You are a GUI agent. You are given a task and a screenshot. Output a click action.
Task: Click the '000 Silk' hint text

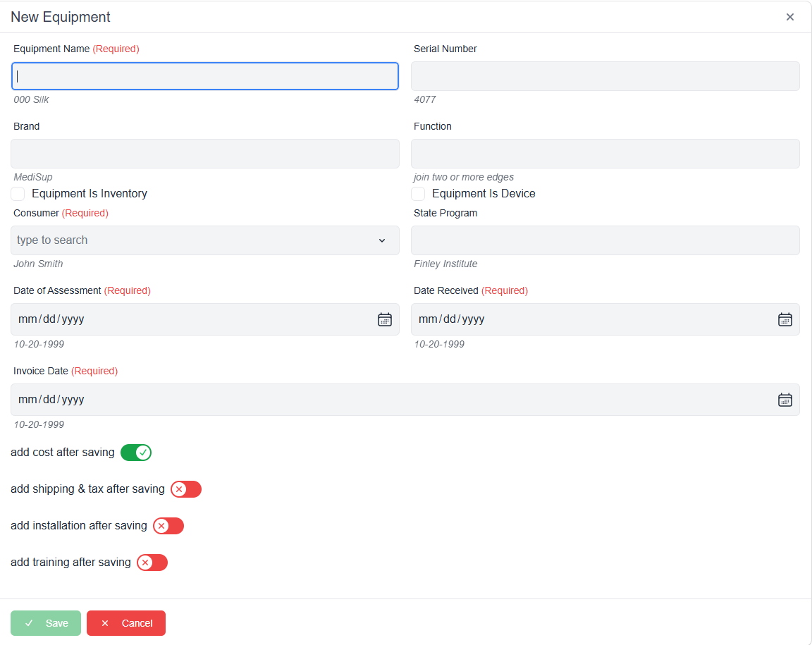pos(31,99)
